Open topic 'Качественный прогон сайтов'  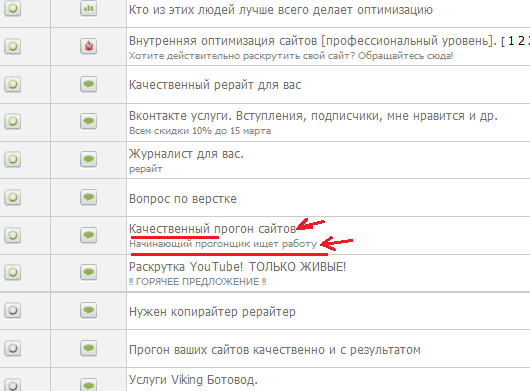(x=213, y=229)
